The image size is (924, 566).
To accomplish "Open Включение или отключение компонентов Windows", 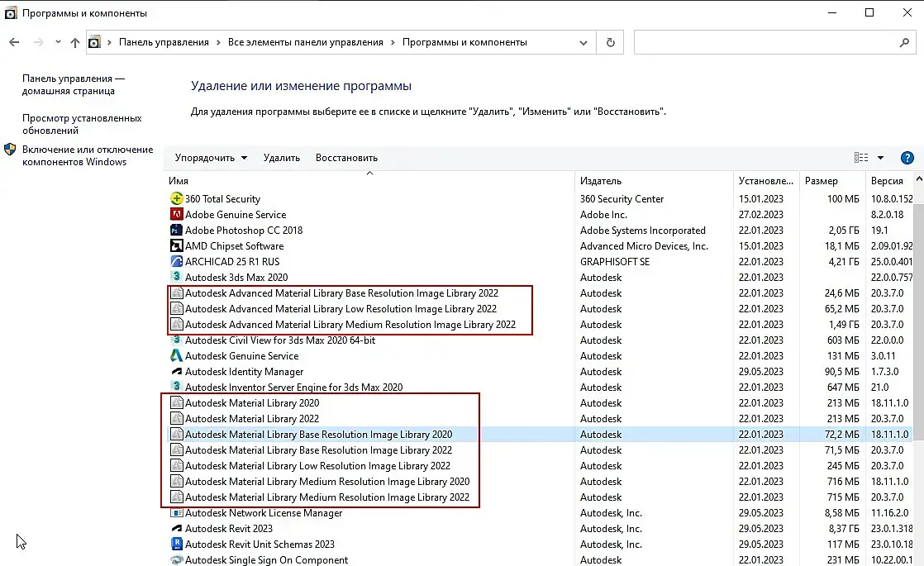I will [88, 155].
